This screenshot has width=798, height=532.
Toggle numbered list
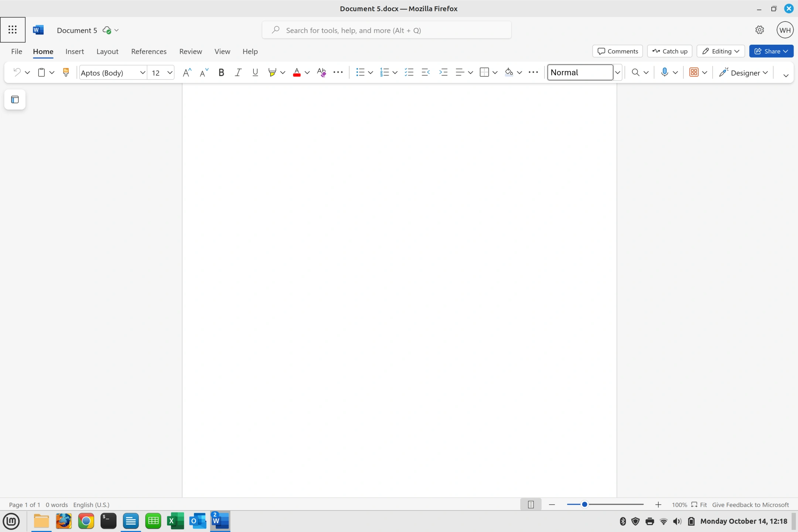[385, 72]
